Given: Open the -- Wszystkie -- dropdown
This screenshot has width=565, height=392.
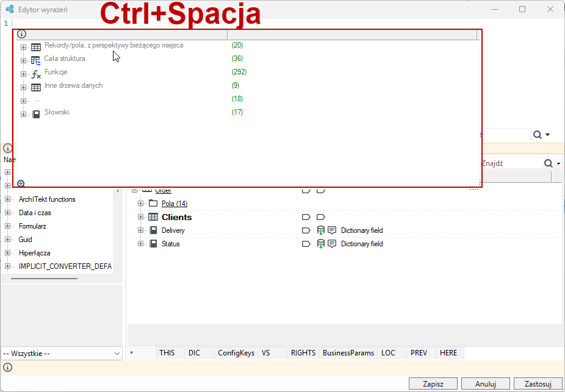Looking at the screenshot, I should pyautogui.click(x=62, y=354).
